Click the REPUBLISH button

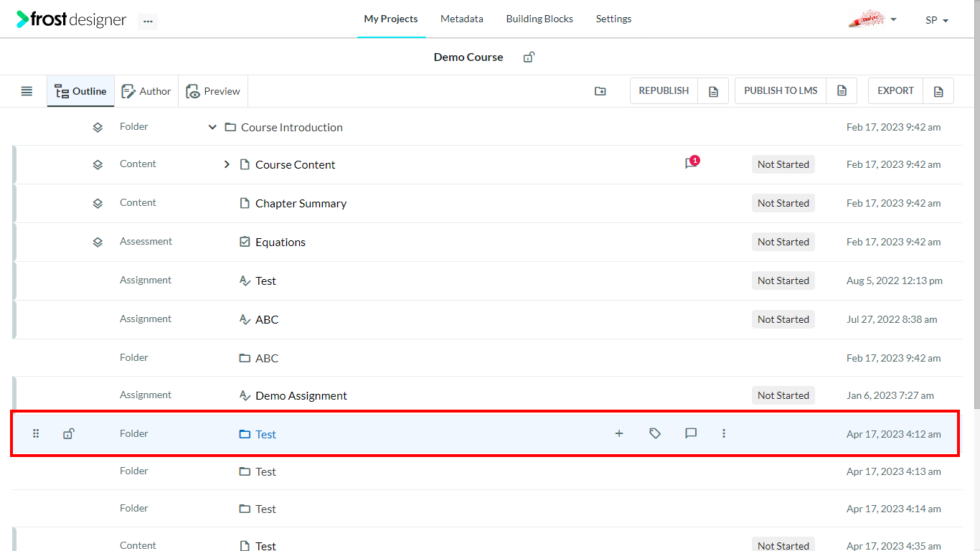[664, 90]
